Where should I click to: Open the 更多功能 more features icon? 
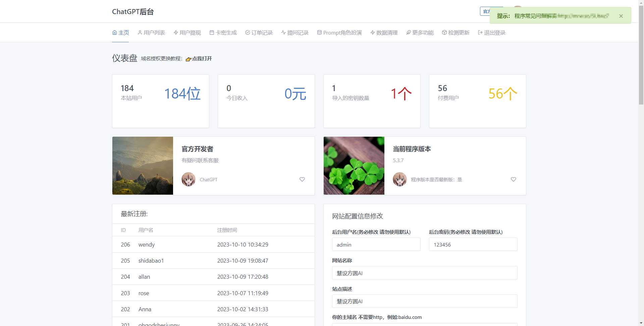(408, 32)
